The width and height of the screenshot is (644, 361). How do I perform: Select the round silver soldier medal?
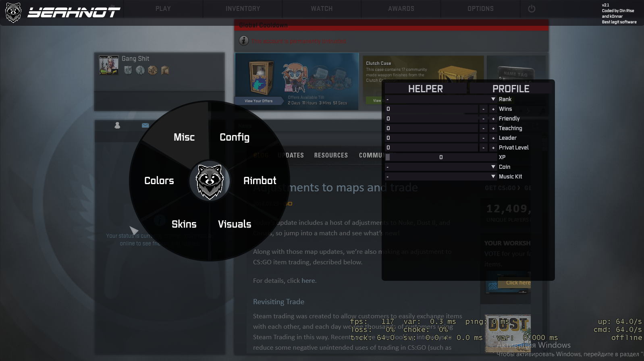(x=140, y=70)
